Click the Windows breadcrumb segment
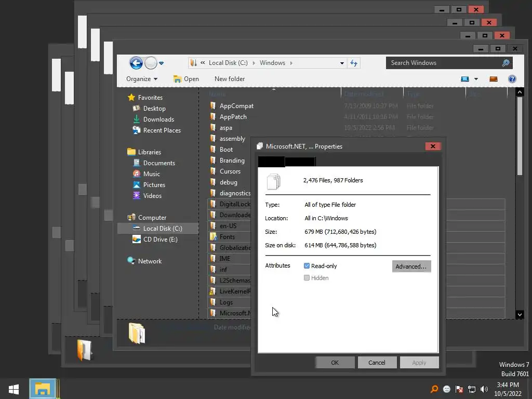This screenshot has height=399, width=532. click(272, 63)
